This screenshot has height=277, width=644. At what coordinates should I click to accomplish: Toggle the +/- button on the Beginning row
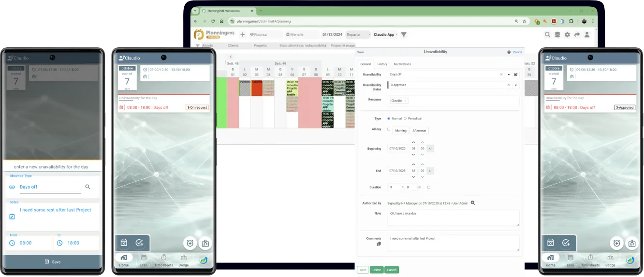[x=430, y=148]
